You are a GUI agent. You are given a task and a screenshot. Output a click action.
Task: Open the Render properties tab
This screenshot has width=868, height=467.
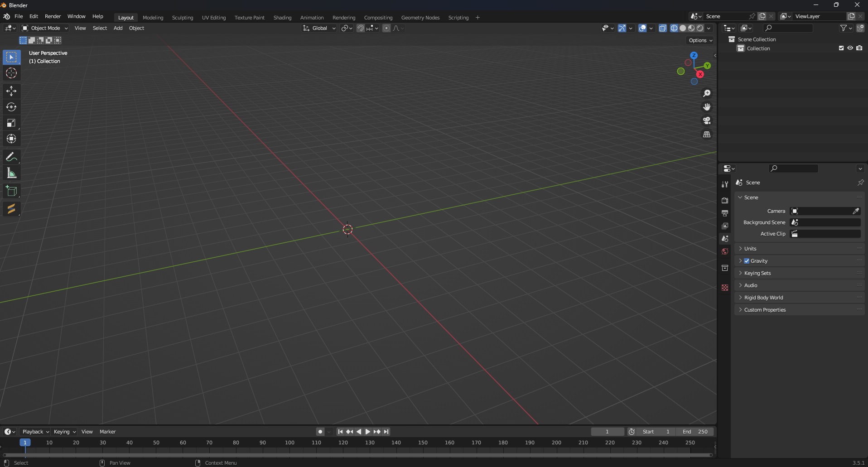[725, 200]
